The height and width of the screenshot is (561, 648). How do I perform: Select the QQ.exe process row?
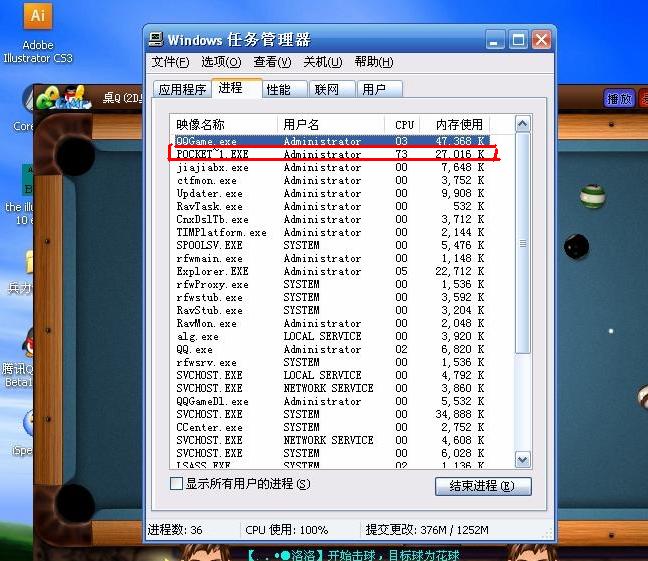click(x=330, y=349)
